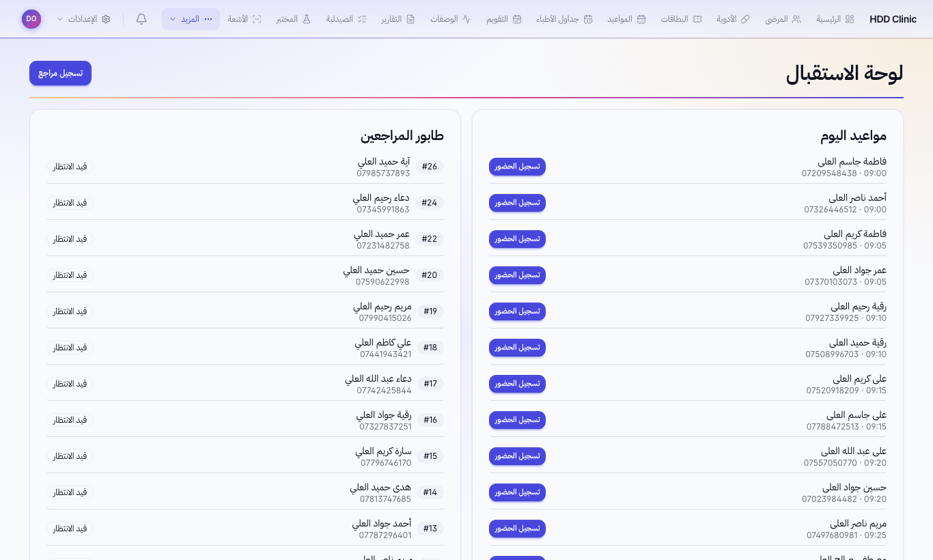Click the التقويم calendar icon
Viewport: 933px width, 560px height.
coord(517,19)
